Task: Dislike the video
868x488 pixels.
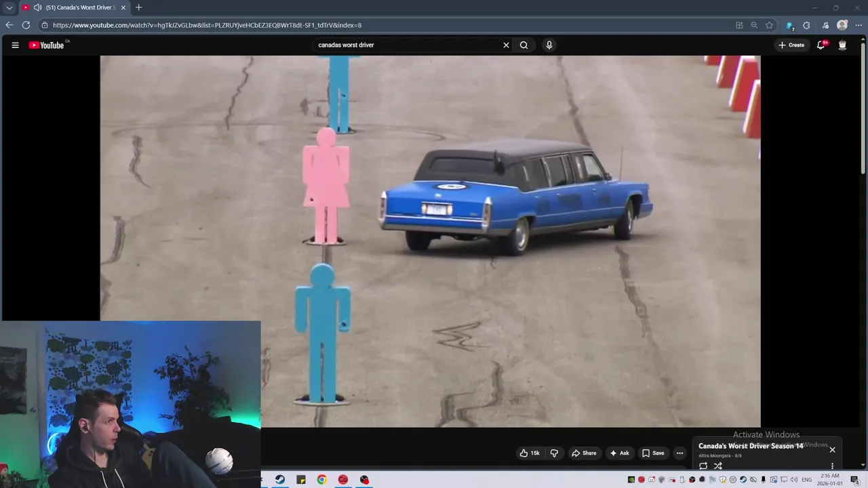Action: 554,453
